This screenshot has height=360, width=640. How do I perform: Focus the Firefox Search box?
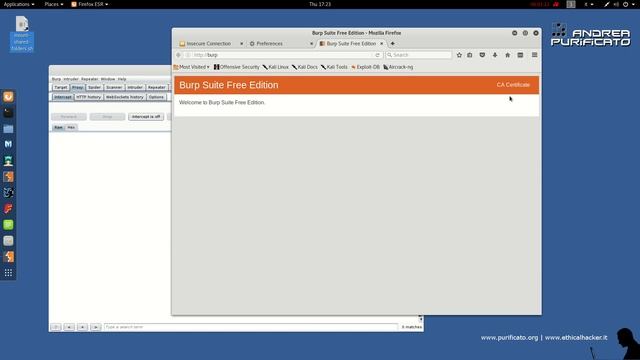pyautogui.click(x=418, y=55)
